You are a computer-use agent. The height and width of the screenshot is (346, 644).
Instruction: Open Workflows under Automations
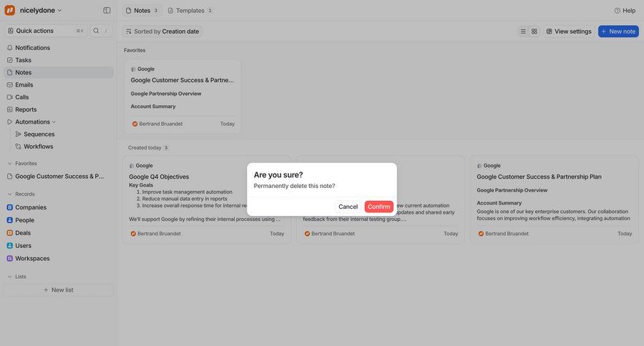[x=63, y=146]
